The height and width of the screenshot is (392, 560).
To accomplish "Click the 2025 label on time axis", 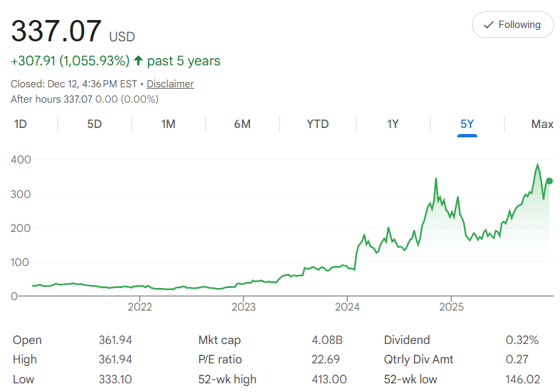I will click(x=451, y=307).
